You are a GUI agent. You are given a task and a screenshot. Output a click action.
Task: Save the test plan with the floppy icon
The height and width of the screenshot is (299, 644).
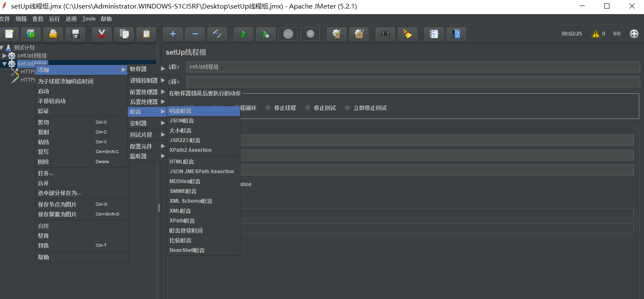[x=75, y=34]
